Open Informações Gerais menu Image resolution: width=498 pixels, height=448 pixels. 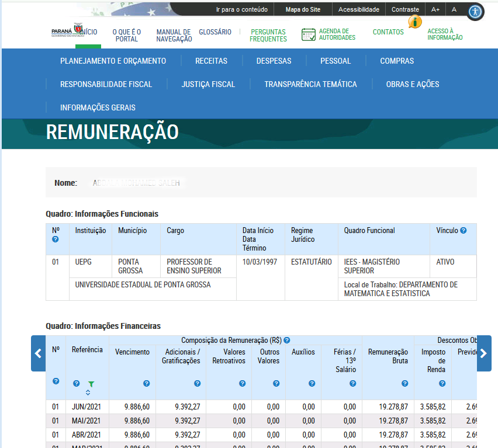pos(98,108)
